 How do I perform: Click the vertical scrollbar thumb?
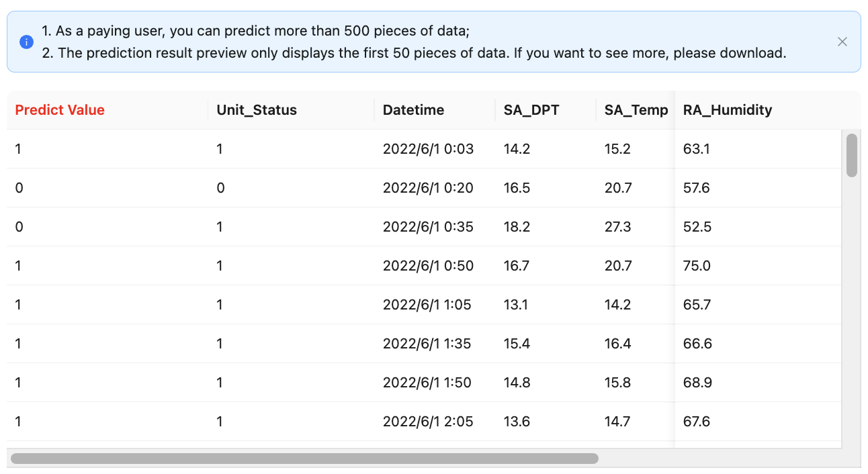851,155
